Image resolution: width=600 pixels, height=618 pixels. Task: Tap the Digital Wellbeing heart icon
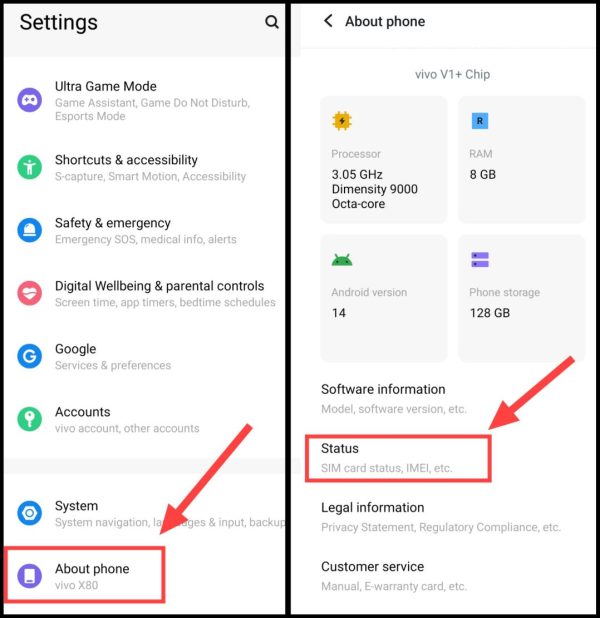30,293
